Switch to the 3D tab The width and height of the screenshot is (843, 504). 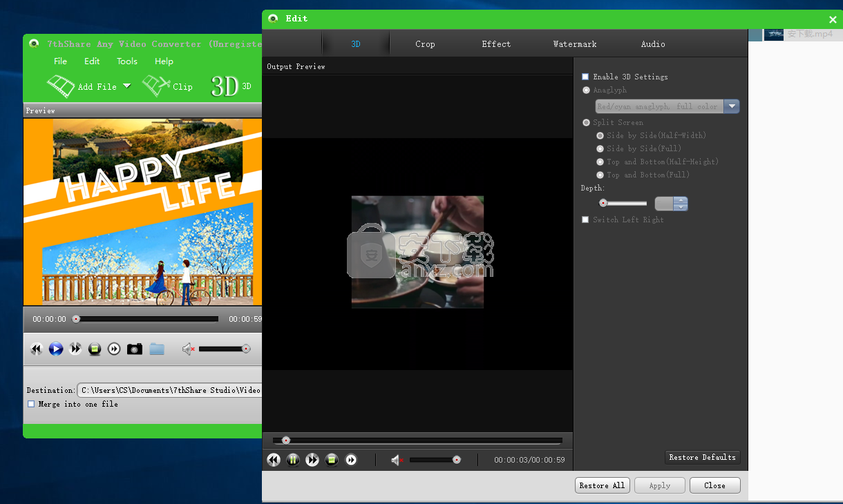pyautogui.click(x=356, y=44)
